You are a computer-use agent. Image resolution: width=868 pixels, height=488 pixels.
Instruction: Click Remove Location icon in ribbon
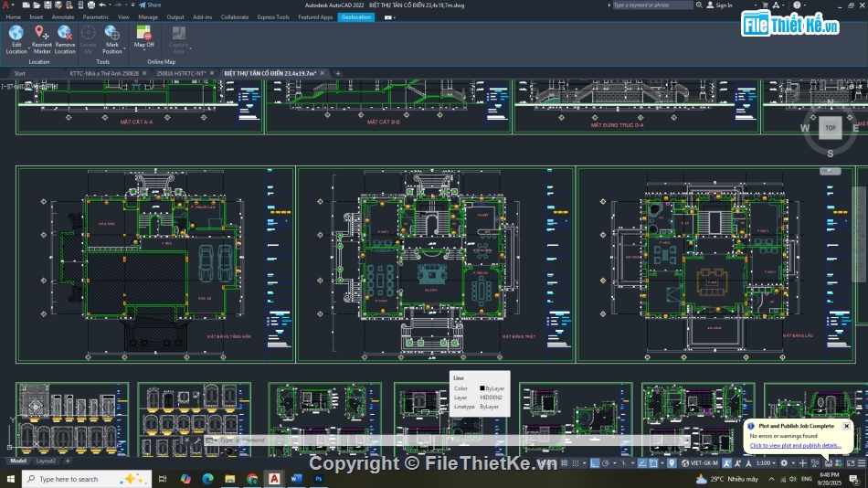[x=65, y=33]
